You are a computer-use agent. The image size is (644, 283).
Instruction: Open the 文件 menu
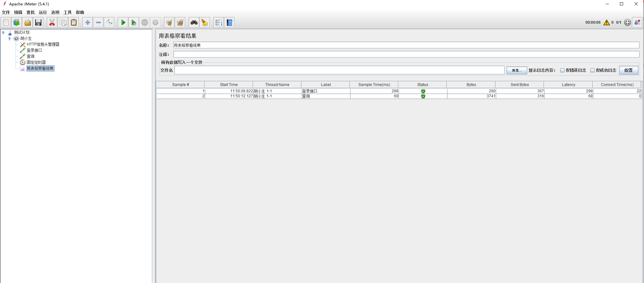[6, 12]
